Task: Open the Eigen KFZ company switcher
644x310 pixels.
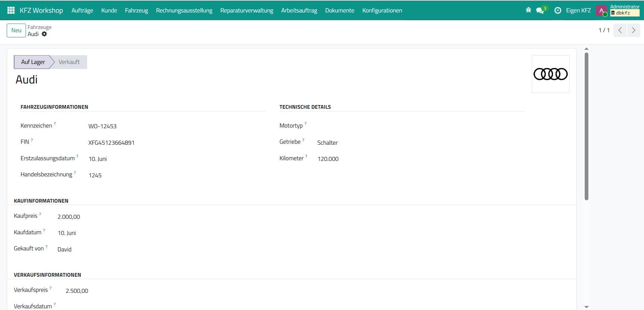Action: [x=578, y=10]
